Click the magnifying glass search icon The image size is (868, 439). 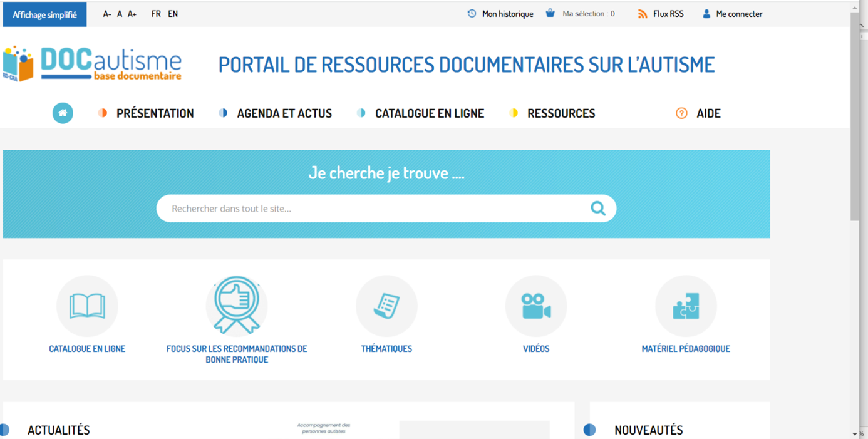[x=598, y=209]
